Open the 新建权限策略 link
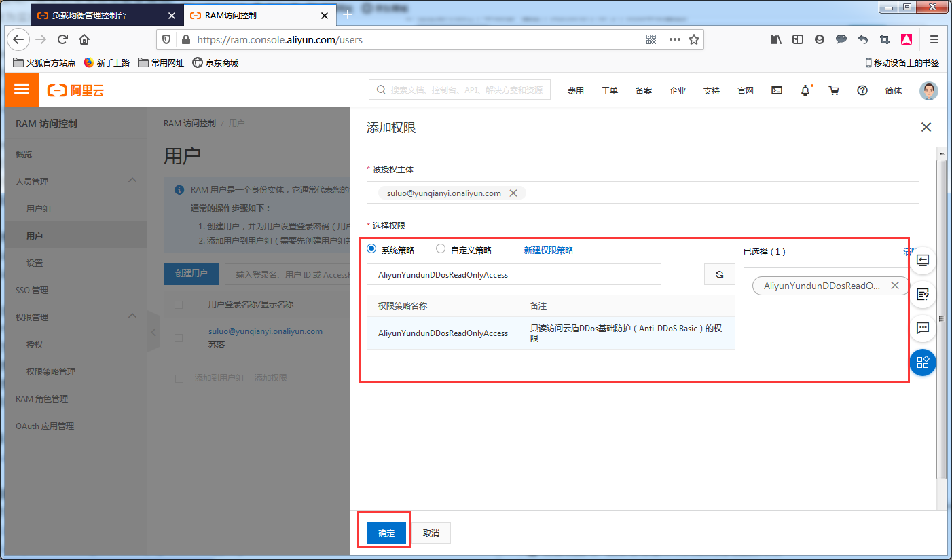Image resolution: width=952 pixels, height=560 pixels. pos(549,248)
